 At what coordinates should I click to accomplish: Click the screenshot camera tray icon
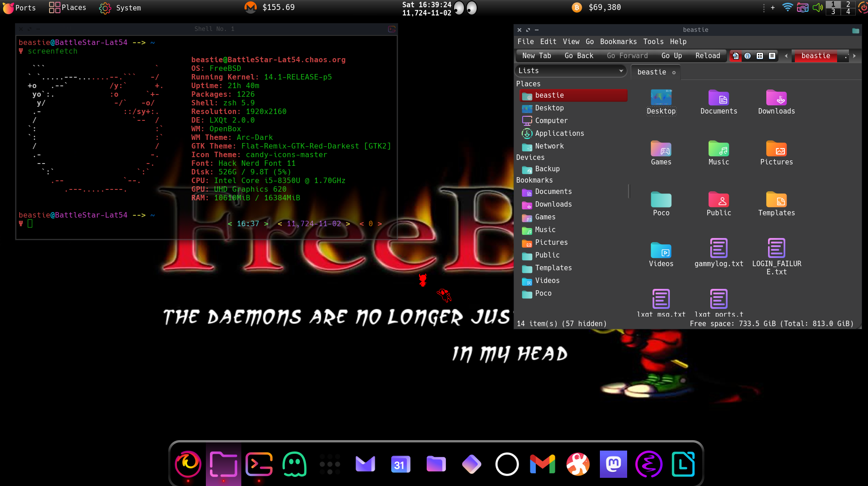point(803,7)
